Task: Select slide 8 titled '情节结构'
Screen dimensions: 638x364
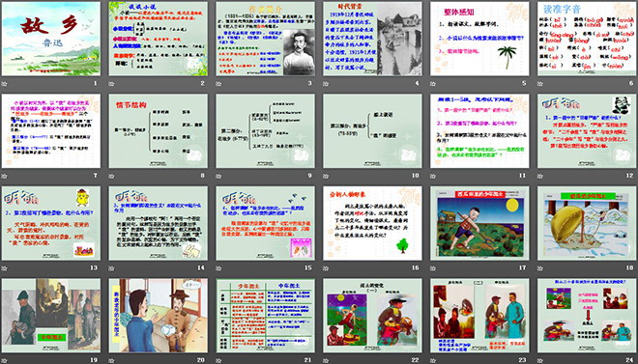Action: (158, 130)
